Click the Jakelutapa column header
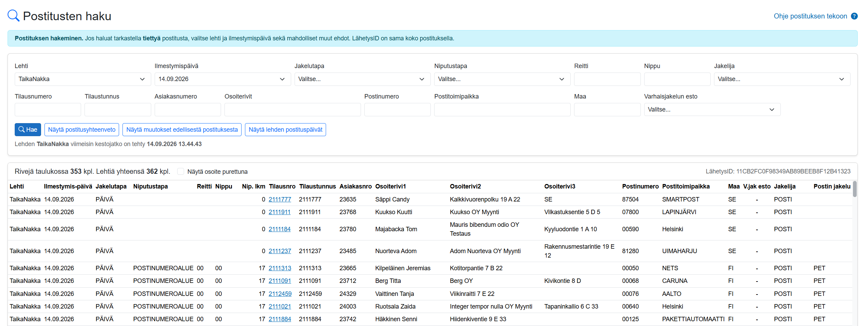 111,186
